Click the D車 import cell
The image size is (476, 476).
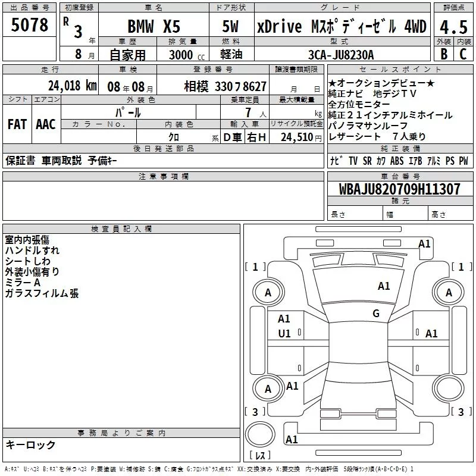[233, 137]
